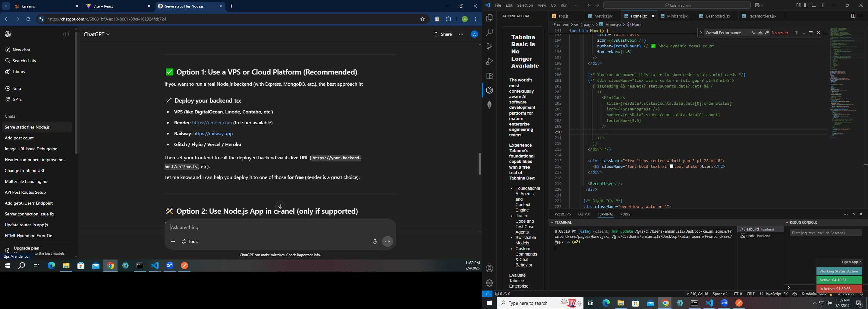Image resolution: width=868 pixels, height=309 pixels.
Task: Click the Share button in ChatGPT
Action: [443, 34]
